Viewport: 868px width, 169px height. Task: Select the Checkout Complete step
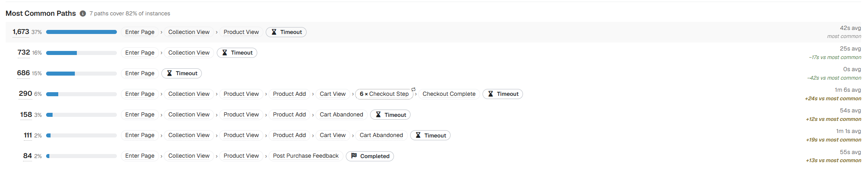(x=449, y=94)
